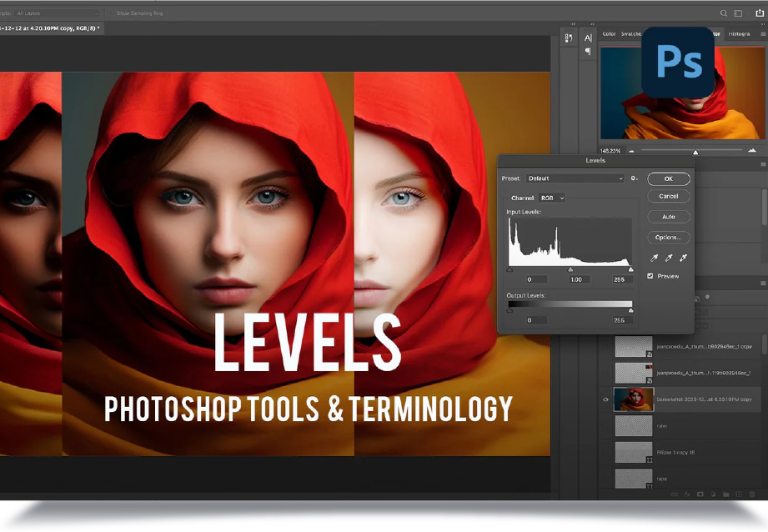This screenshot has width=768, height=532.
Task: Hide the Screenshot 2023-12 copy layer
Action: (605, 399)
